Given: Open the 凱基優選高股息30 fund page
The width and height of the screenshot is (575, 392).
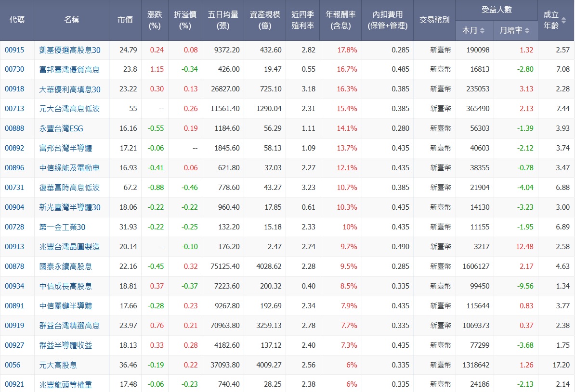Looking at the screenshot, I should pos(71,50).
